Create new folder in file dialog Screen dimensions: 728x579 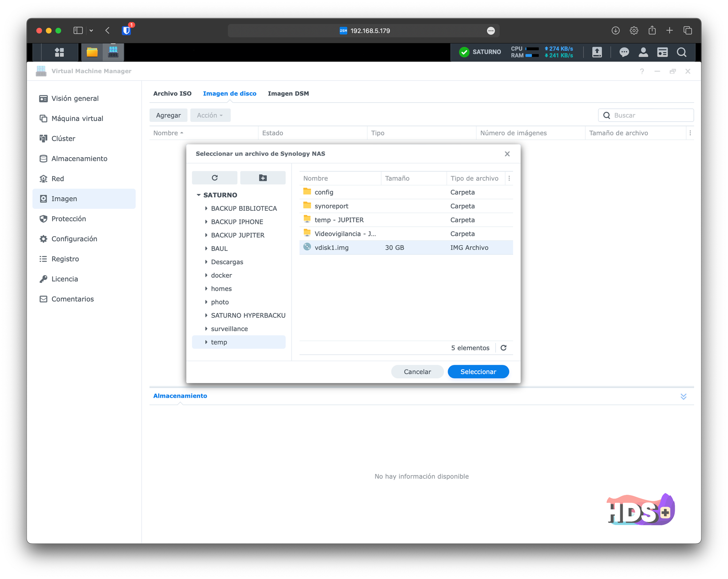pos(263,178)
